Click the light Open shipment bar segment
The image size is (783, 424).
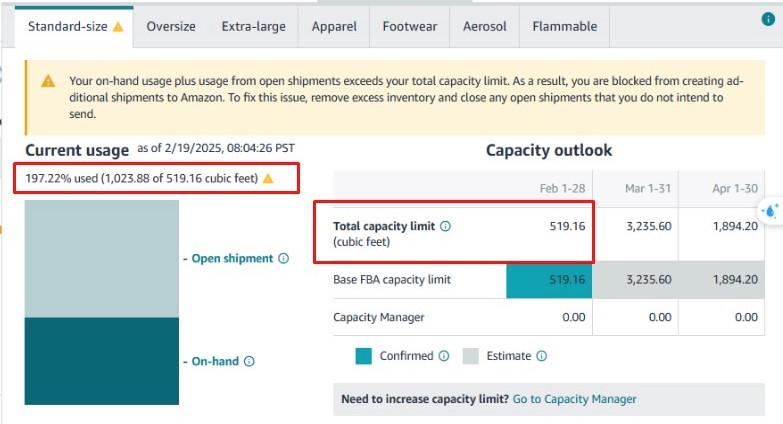(x=102, y=259)
